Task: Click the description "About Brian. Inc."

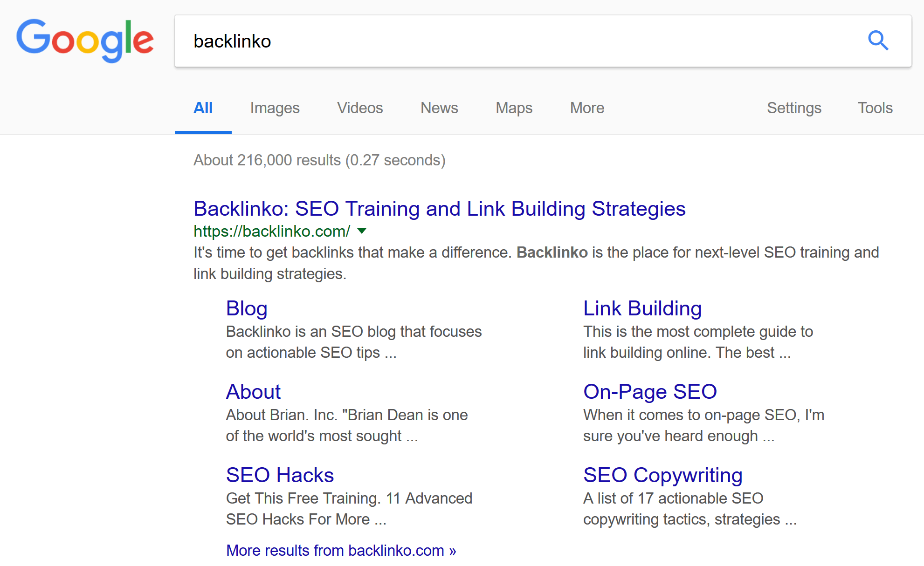Action: 347,425
